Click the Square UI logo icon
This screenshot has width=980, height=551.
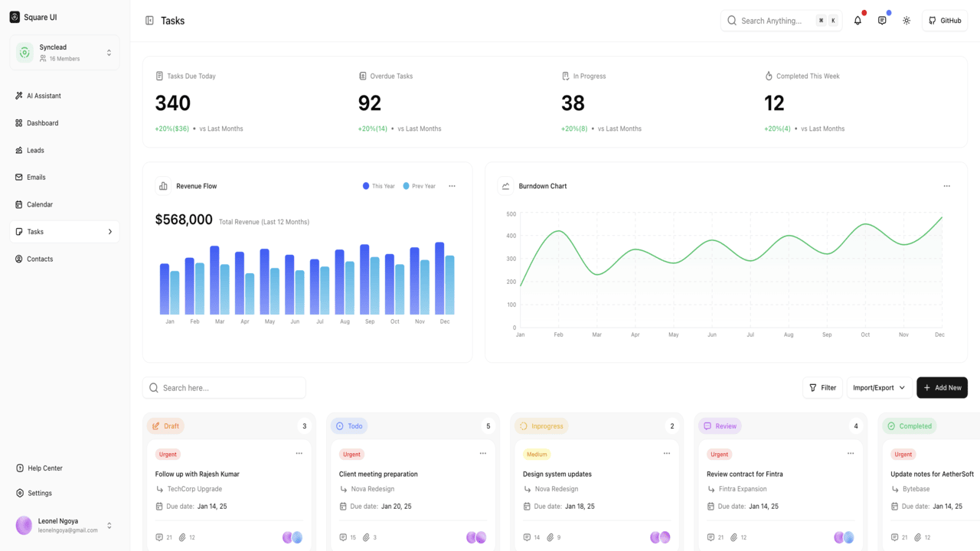point(15,17)
